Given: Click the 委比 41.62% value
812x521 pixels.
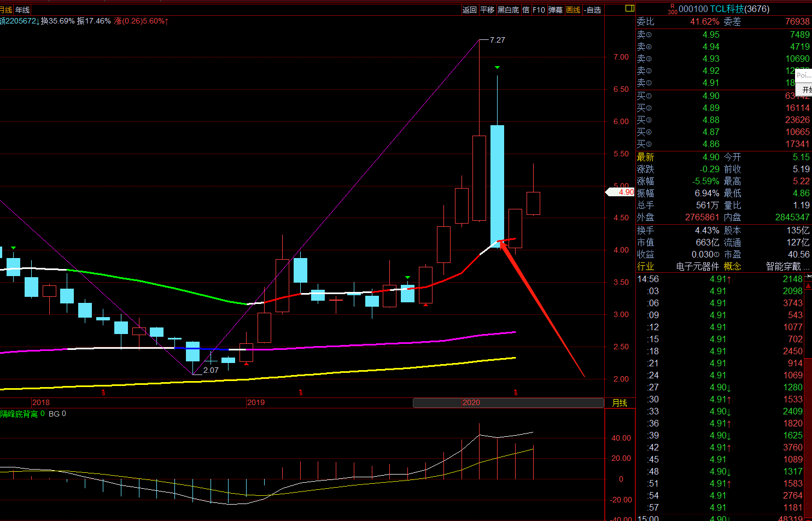Looking at the screenshot, I should tap(705, 21).
